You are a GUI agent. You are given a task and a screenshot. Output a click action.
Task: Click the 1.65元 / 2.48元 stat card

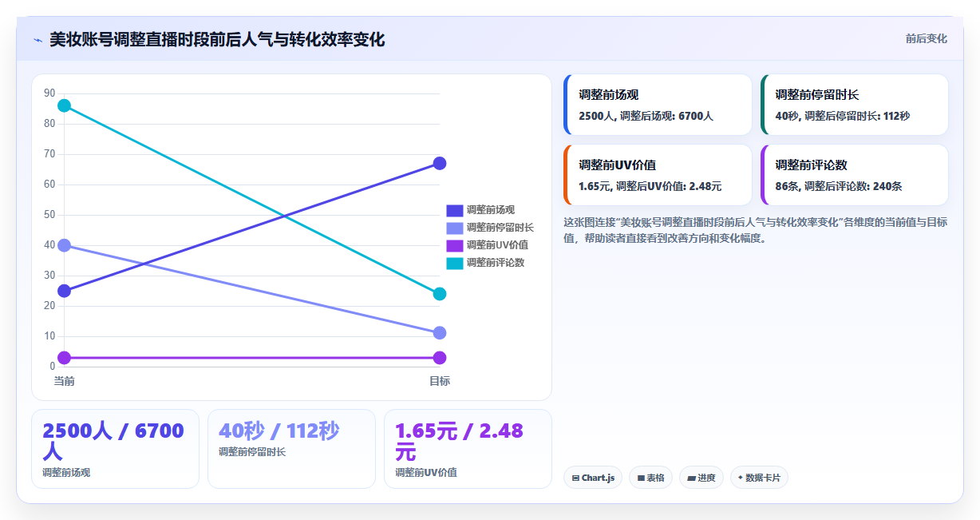(x=468, y=449)
